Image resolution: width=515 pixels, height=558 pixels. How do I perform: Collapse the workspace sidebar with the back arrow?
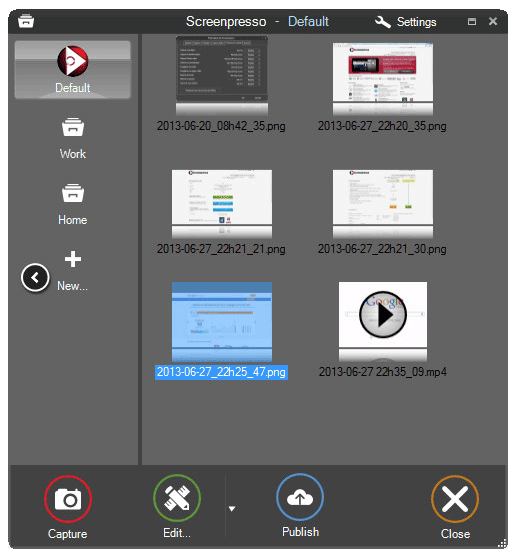tap(35, 278)
